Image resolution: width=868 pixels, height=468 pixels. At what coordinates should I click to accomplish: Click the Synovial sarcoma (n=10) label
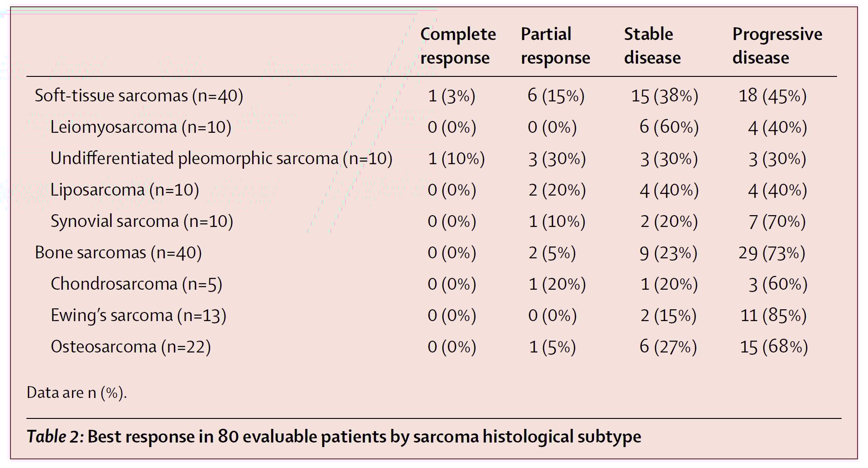click(142, 221)
